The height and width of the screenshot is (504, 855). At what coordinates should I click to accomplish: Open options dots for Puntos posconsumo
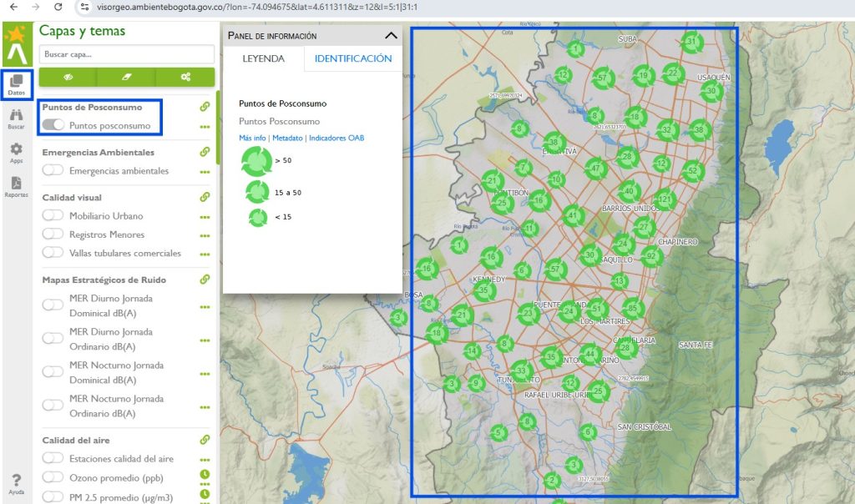(205, 127)
